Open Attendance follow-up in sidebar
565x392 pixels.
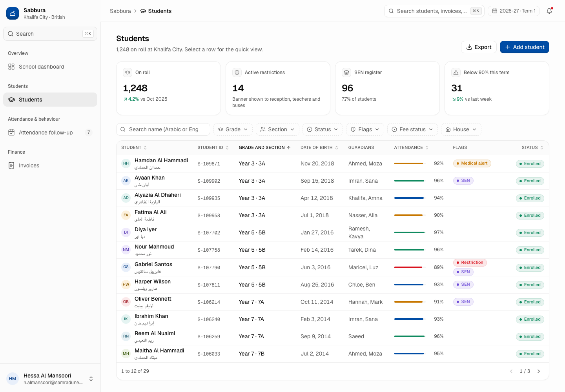[x=50, y=132]
